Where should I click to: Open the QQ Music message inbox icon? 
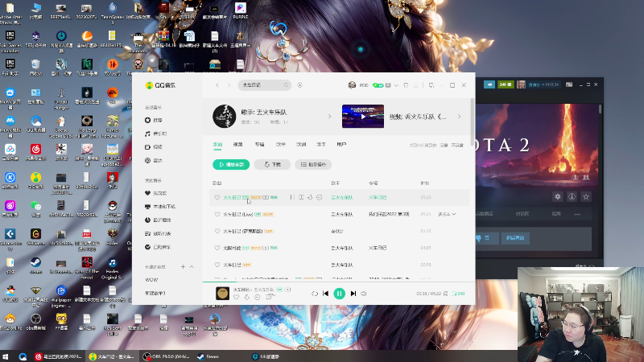tap(388, 85)
